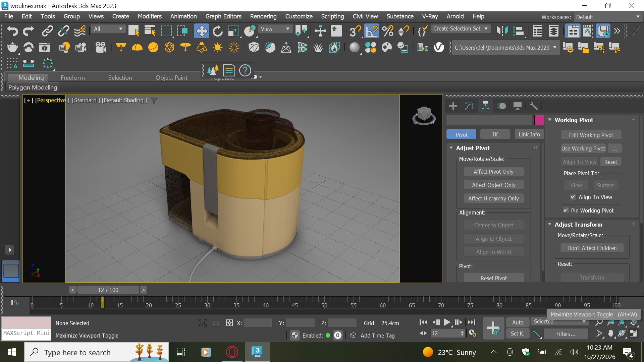Open the Hierarchy tab in command panel
644x362 pixels.
[x=485, y=106]
